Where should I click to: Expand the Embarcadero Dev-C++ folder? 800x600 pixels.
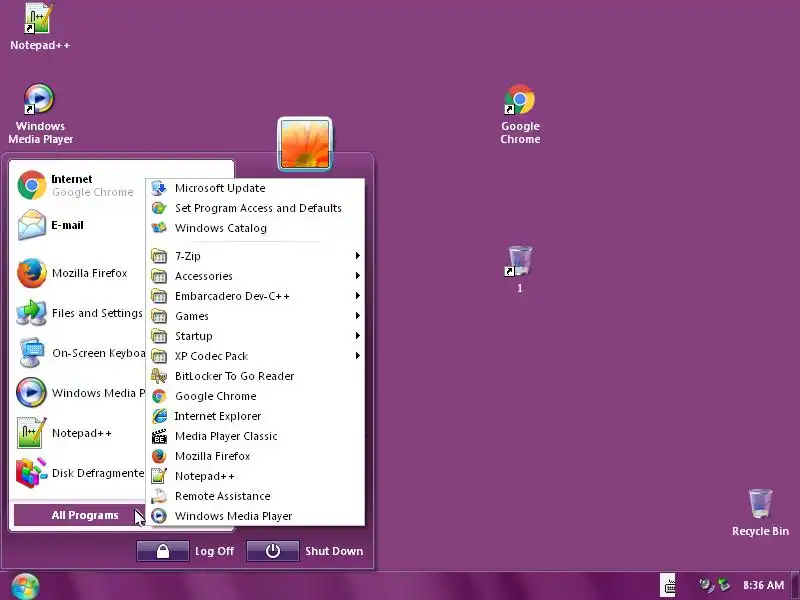(255, 296)
